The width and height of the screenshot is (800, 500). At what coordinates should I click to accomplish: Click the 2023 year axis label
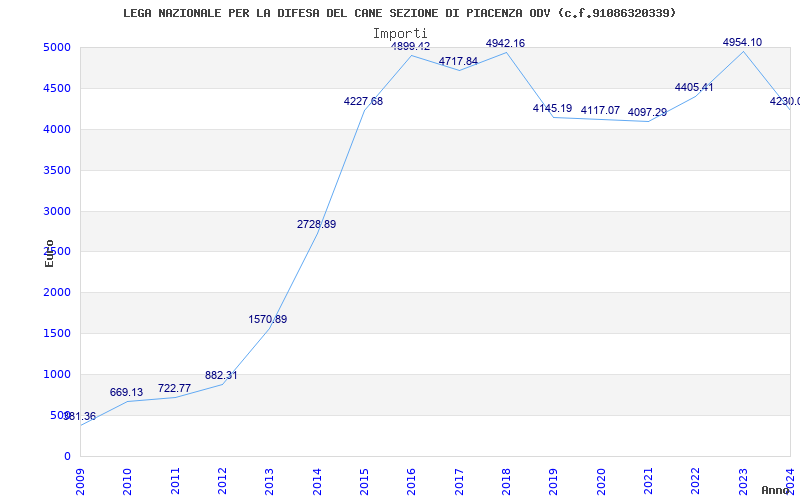(x=743, y=482)
